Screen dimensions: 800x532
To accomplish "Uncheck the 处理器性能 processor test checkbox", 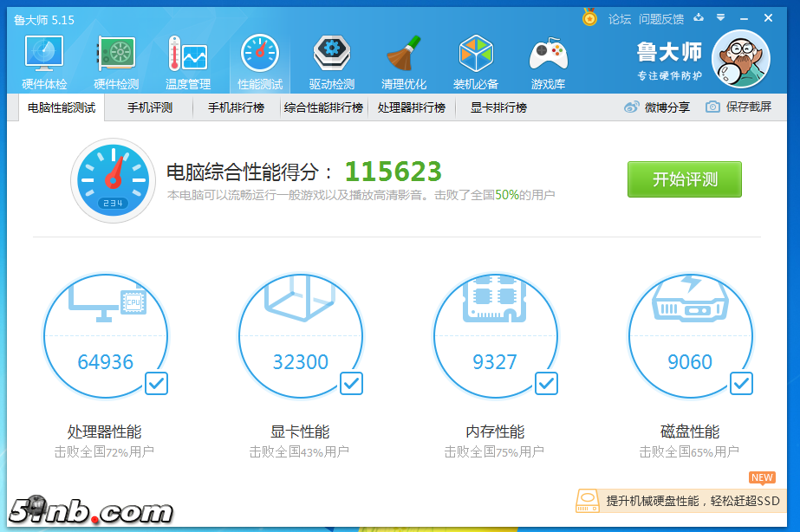I will coord(156,383).
